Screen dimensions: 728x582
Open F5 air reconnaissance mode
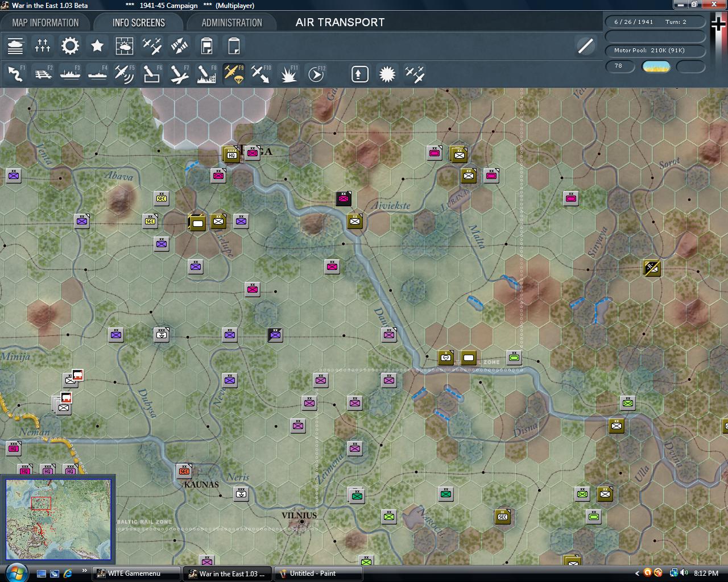pyautogui.click(x=125, y=73)
